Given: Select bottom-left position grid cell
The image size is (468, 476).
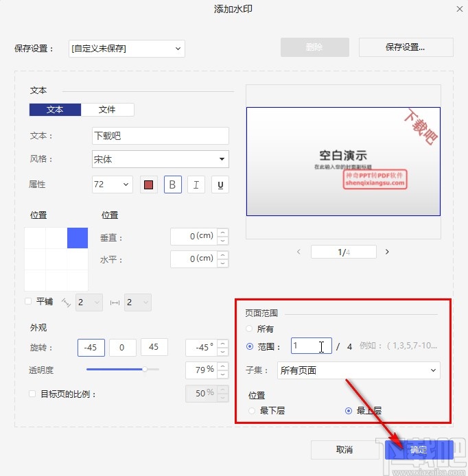Looking at the screenshot, I should 35,281.
